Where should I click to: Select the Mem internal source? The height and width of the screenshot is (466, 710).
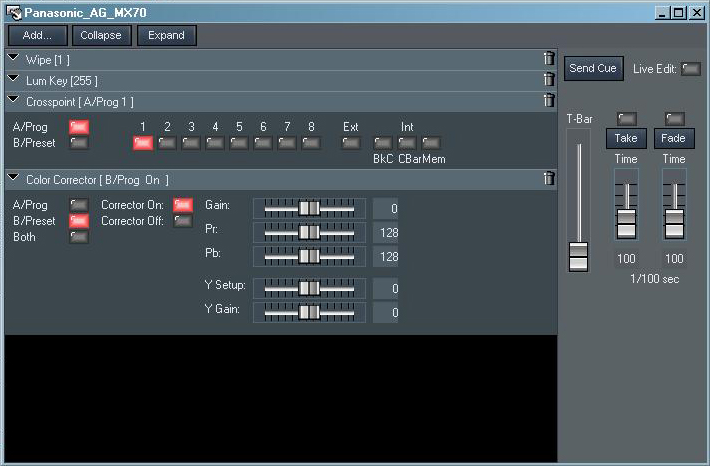click(431, 143)
